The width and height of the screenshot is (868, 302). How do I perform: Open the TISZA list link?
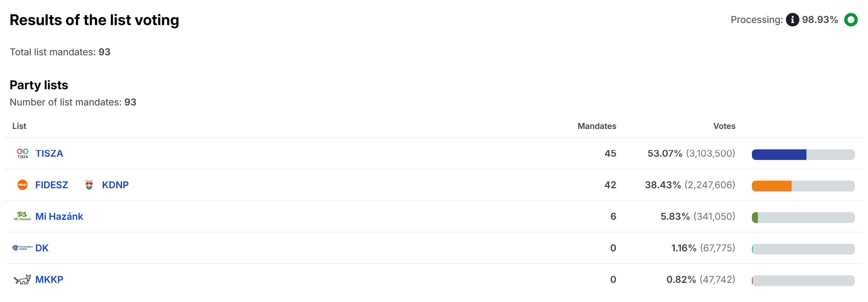(x=49, y=153)
